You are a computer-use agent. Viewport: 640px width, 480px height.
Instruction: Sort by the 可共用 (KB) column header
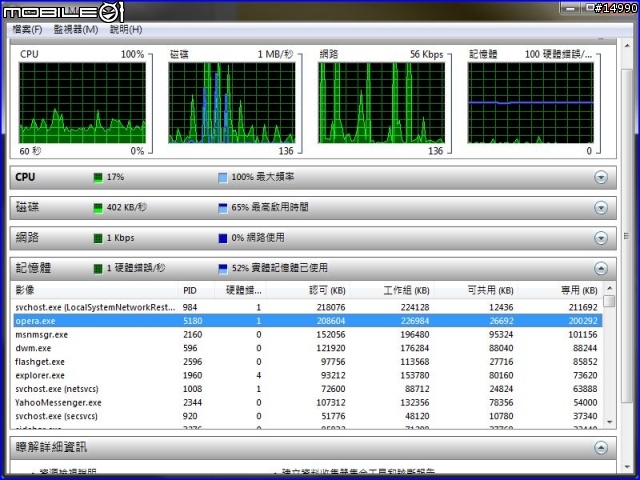(x=476, y=290)
